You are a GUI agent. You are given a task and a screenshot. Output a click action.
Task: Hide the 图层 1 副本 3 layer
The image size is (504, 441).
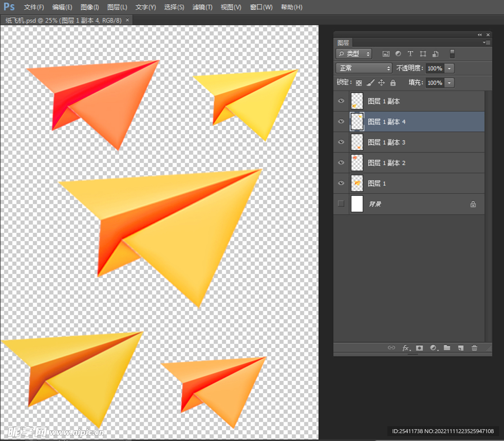(341, 142)
